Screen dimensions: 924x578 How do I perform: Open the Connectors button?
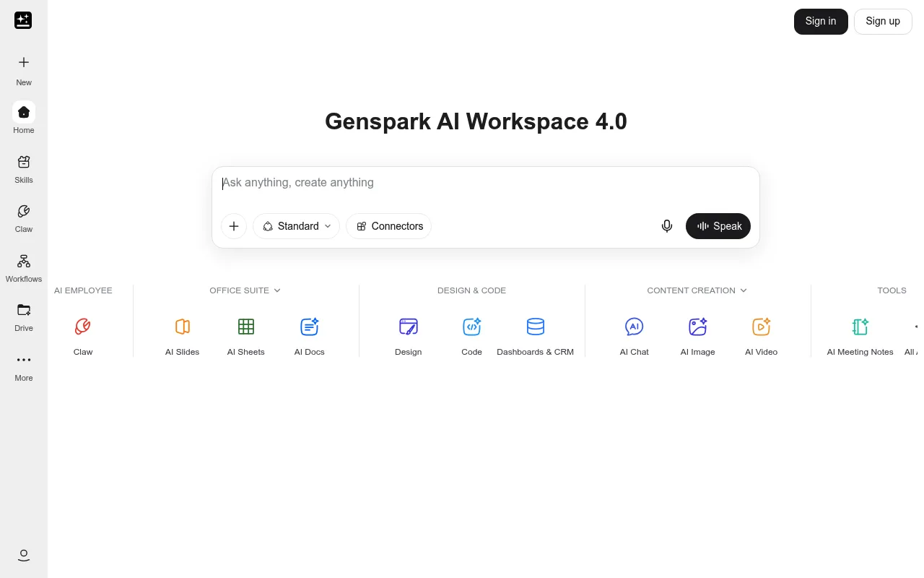pyautogui.click(x=389, y=226)
